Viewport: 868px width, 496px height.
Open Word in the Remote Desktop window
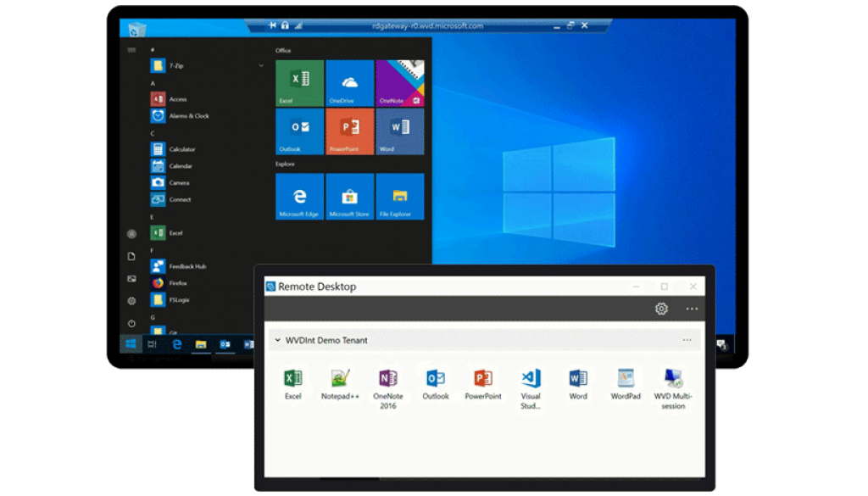click(578, 384)
